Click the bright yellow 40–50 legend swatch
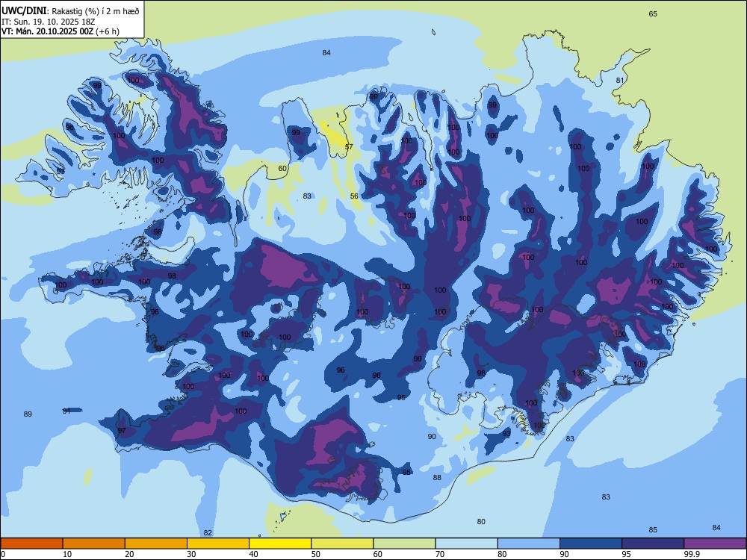This screenshot has width=747, height=560. click(280, 544)
